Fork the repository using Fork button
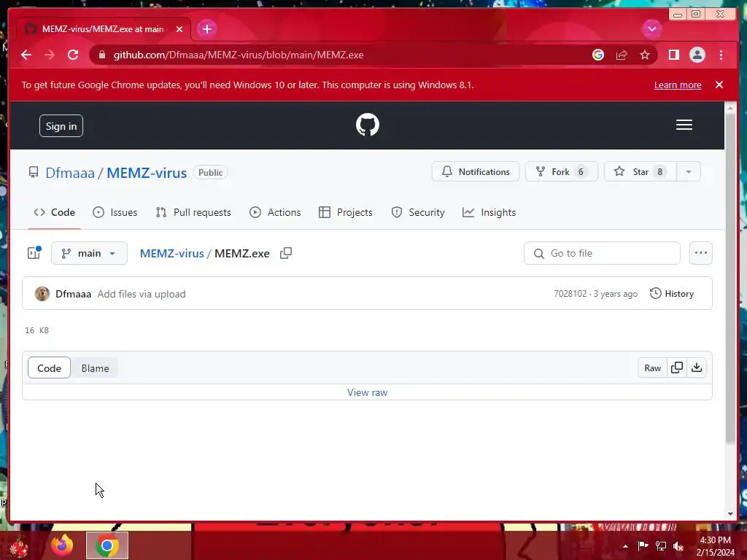Viewport: 747px width, 560px height. 561,172
